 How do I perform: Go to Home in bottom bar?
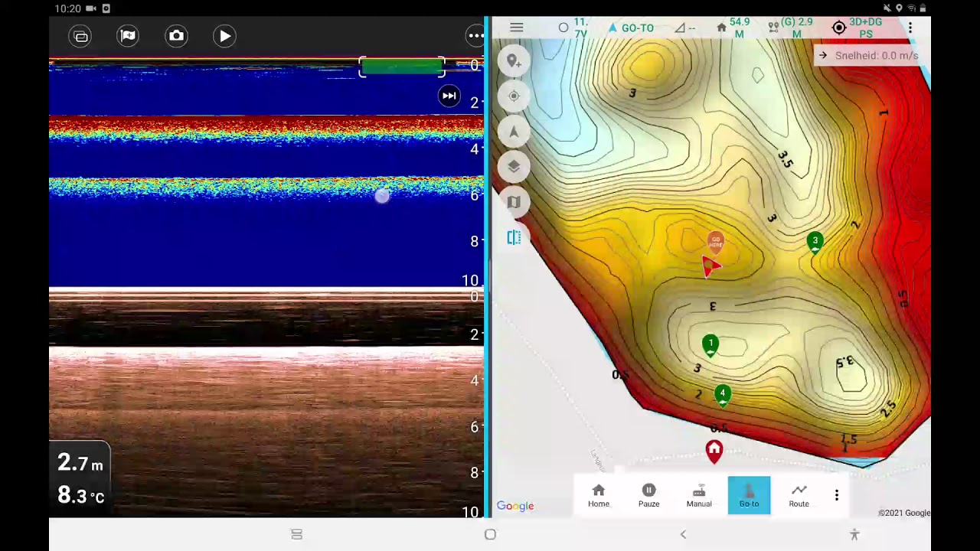[x=599, y=495]
